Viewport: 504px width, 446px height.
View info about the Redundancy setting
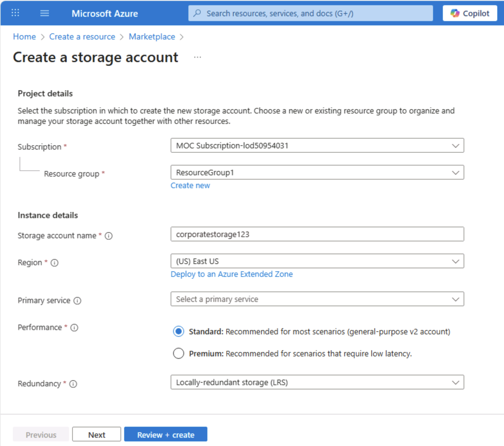click(73, 384)
